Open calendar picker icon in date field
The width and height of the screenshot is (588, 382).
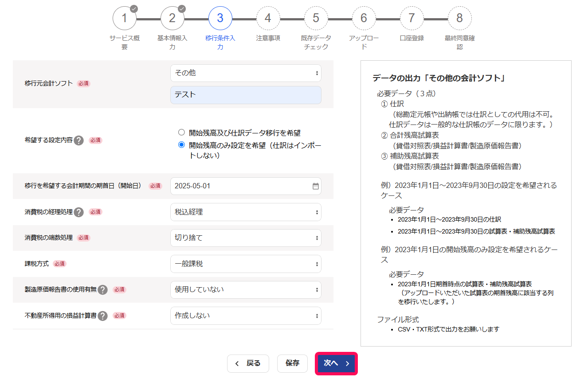point(316,186)
